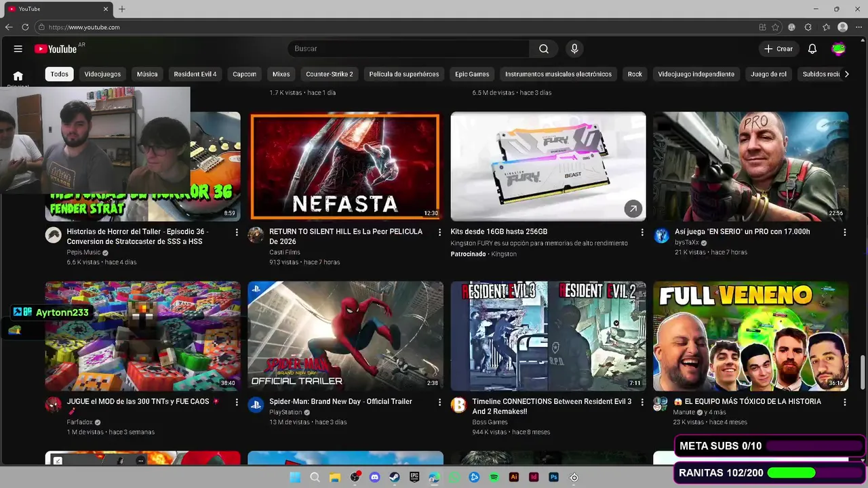Select the Videojuegos filter chip
This screenshot has width=868, height=488.
click(102, 74)
